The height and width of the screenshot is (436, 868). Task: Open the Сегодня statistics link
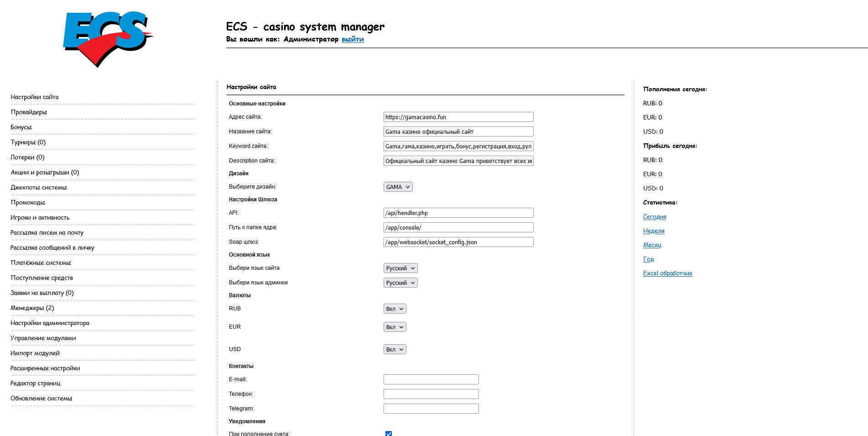pyautogui.click(x=655, y=216)
